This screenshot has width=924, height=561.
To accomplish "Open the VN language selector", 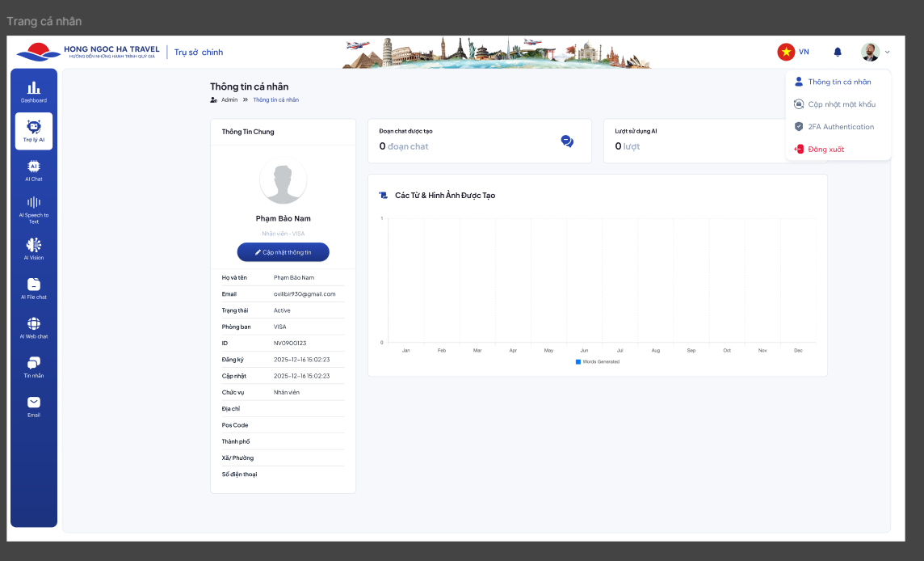I will pos(793,52).
